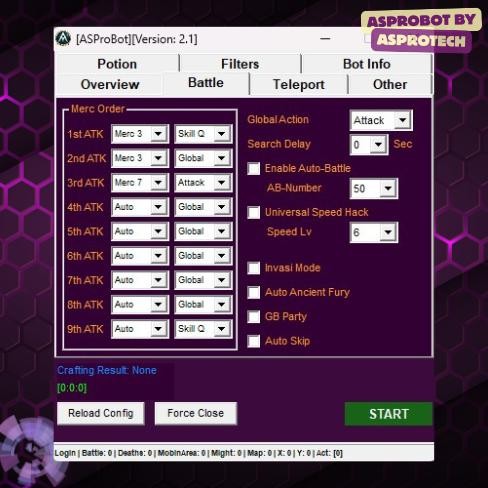Expand the 2nd ATK action dropdown

[203, 158]
